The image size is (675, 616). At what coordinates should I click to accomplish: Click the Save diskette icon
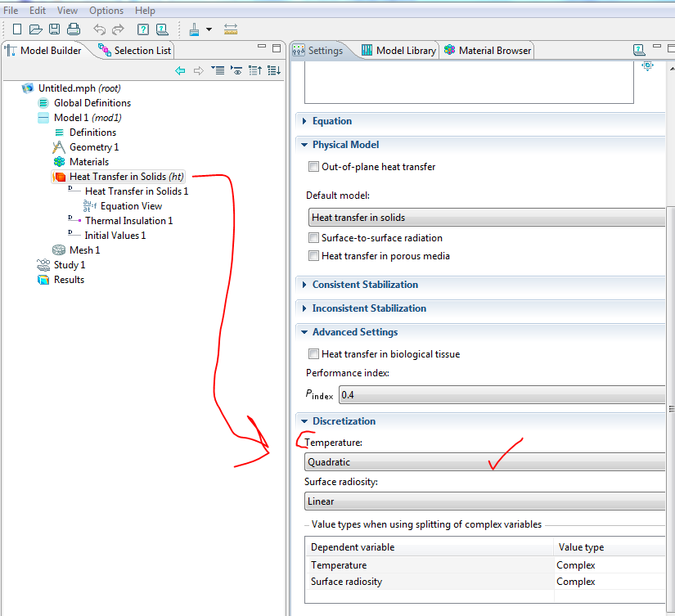[54, 29]
